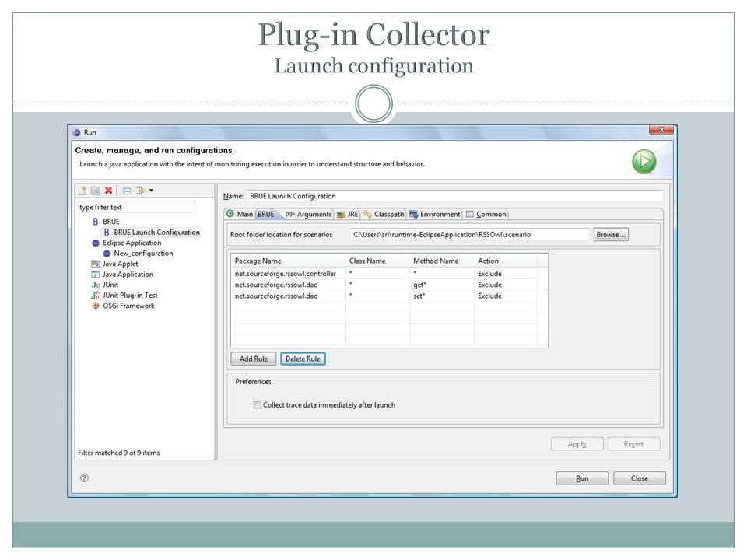
Task: Click the Run dialog title bar Eclipse icon
Action: (x=77, y=132)
